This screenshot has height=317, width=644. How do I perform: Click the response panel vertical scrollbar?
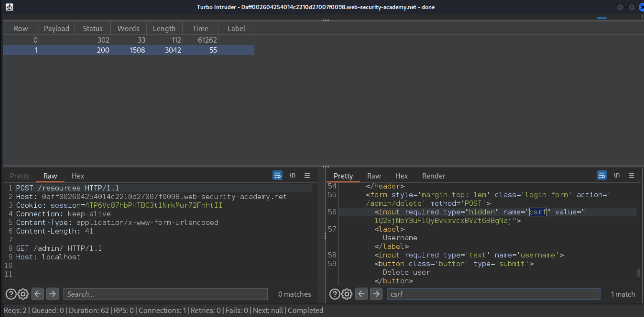pos(639,272)
